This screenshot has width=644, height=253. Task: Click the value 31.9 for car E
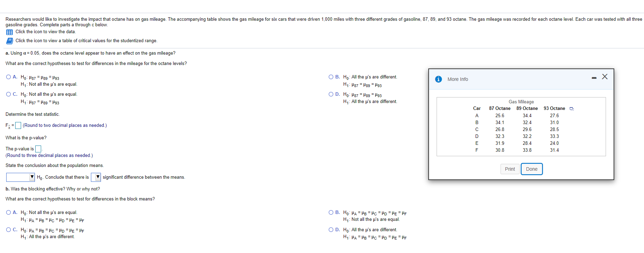click(x=500, y=143)
